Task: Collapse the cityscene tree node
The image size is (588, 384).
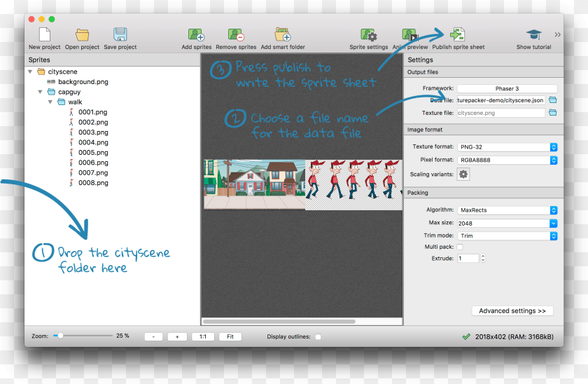Action: click(x=30, y=71)
